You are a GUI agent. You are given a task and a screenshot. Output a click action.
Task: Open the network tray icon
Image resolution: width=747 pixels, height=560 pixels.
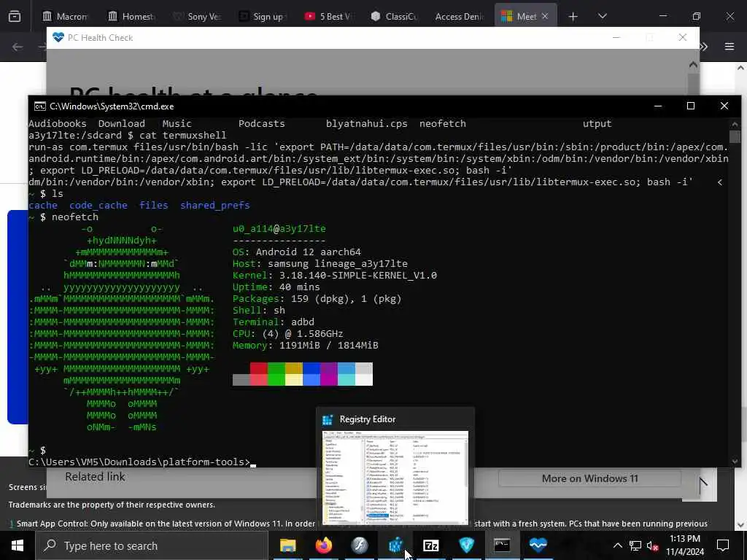tap(635, 545)
